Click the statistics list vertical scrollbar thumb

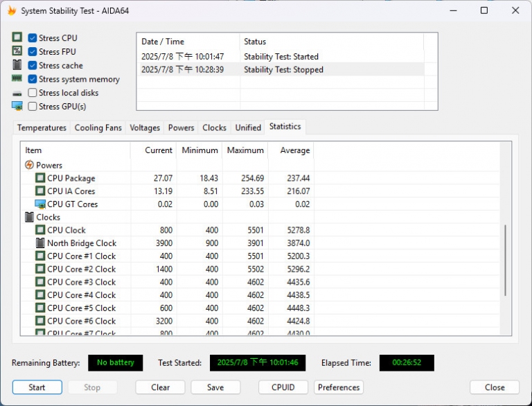coord(505,260)
